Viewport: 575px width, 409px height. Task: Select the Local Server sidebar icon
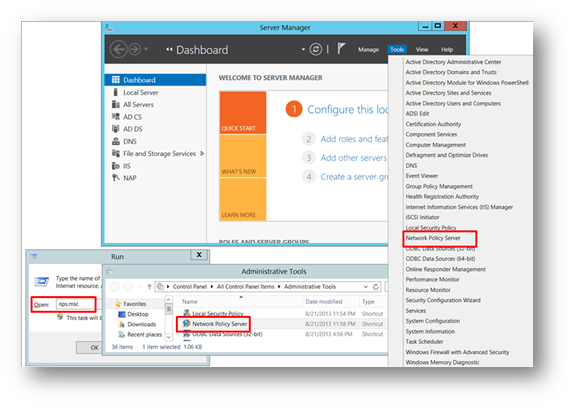(x=116, y=92)
